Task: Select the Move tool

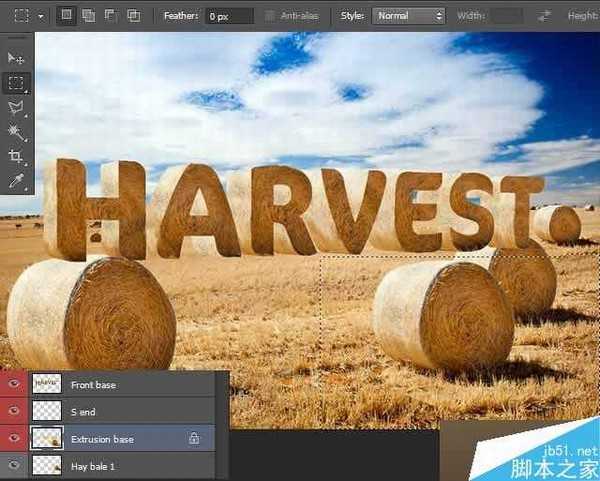Action: [16, 59]
